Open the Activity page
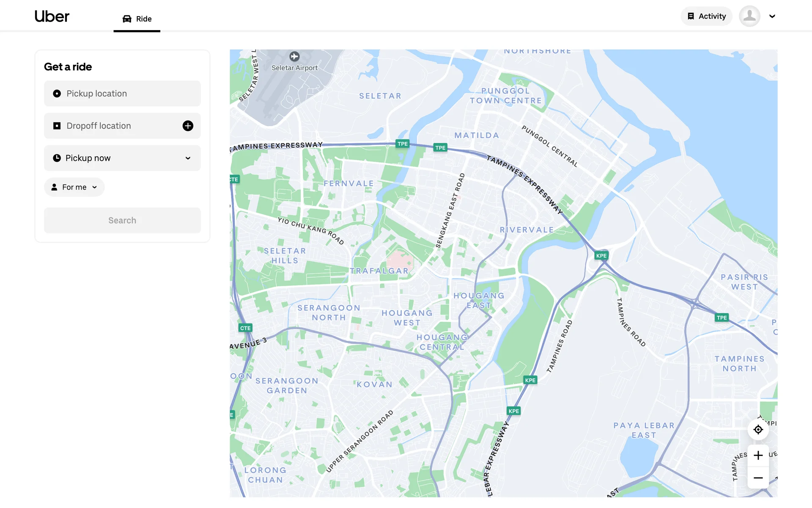 click(706, 17)
